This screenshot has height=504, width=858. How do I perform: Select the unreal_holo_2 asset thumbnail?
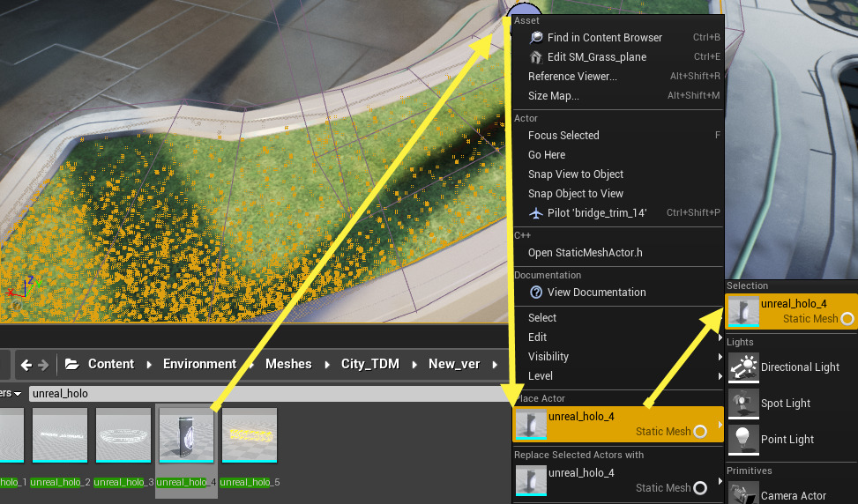point(60,435)
